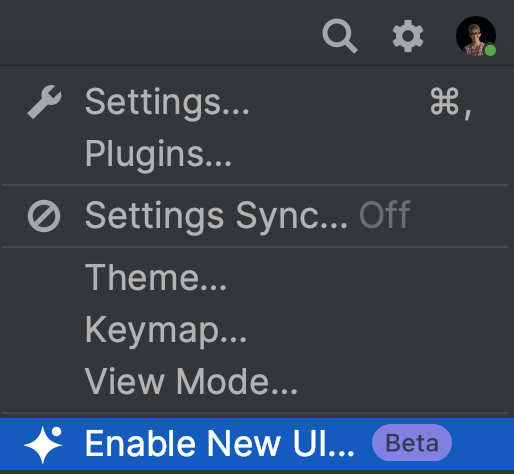
Task: Enable New UI... highlighted option
Action: point(257,444)
